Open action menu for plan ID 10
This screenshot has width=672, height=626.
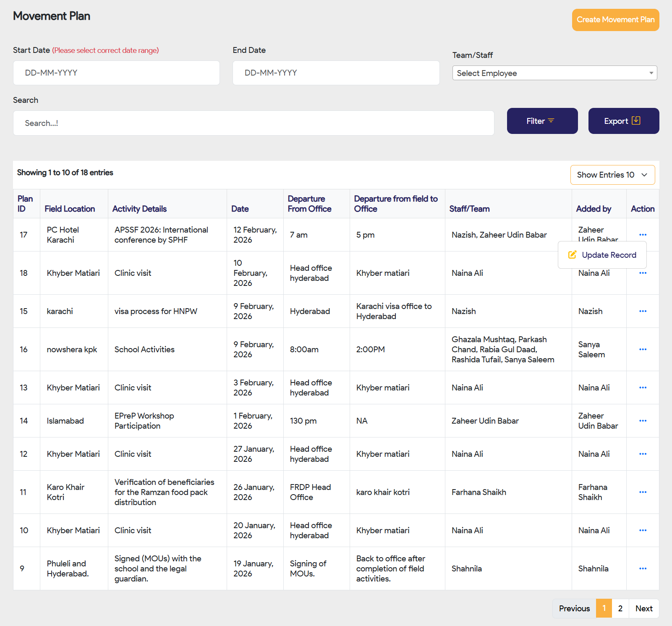pyautogui.click(x=643, y=530)
